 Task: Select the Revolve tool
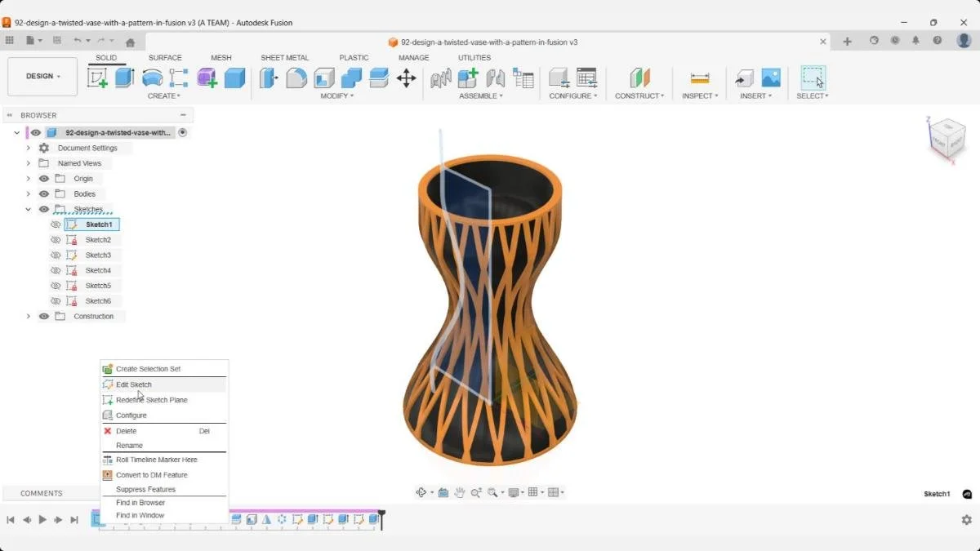click(153, 78)
